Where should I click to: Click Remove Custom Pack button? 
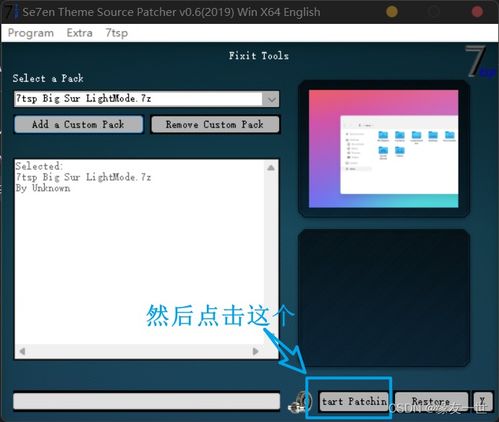pos(215,124)
